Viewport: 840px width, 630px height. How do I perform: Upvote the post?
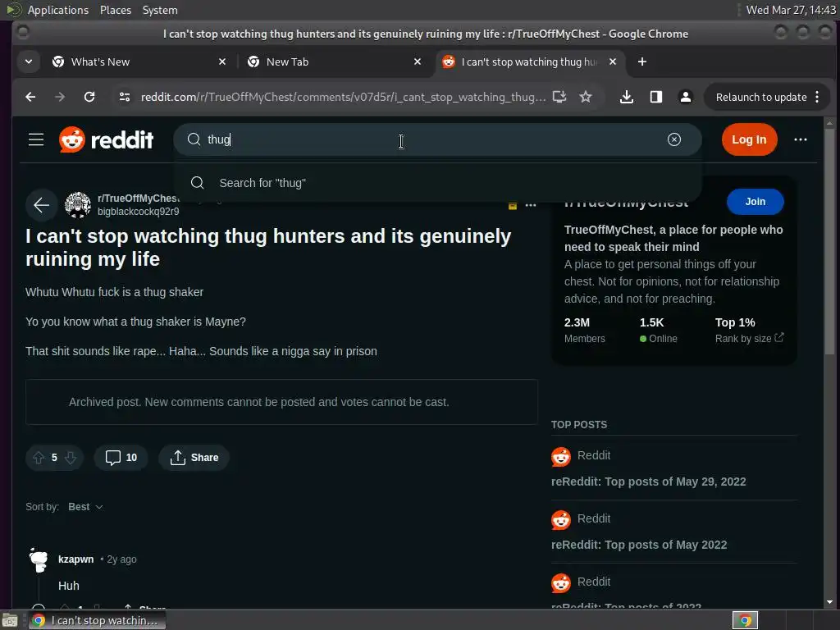[x=39, y=458]
